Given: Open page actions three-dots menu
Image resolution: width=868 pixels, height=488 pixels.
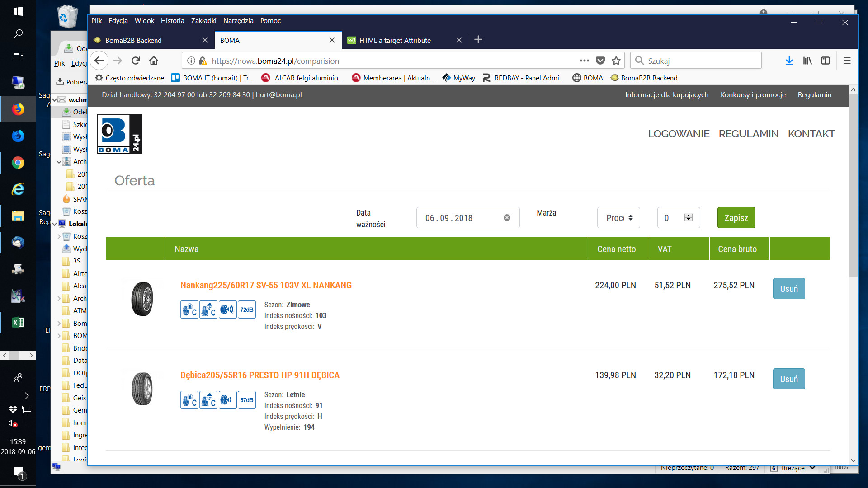Looking at the screenshot, I should click(584, 61).
